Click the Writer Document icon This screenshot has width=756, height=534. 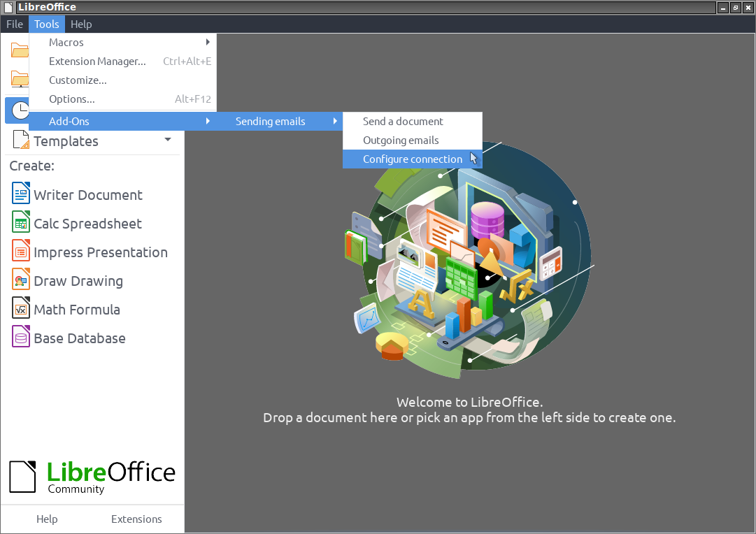[x=21, y=194]
